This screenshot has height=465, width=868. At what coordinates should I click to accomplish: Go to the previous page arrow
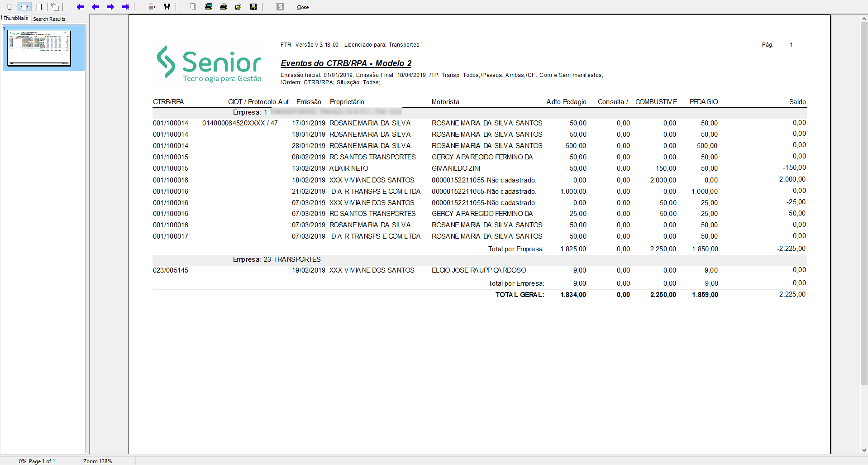tap(95, 7)
